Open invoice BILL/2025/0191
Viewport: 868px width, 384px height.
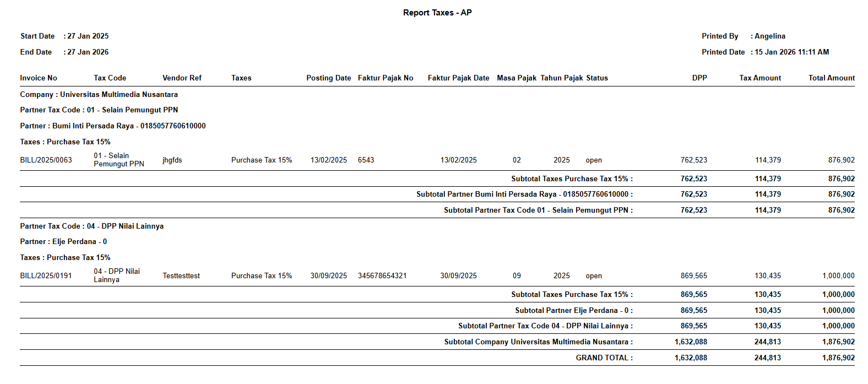click(46, 276)
